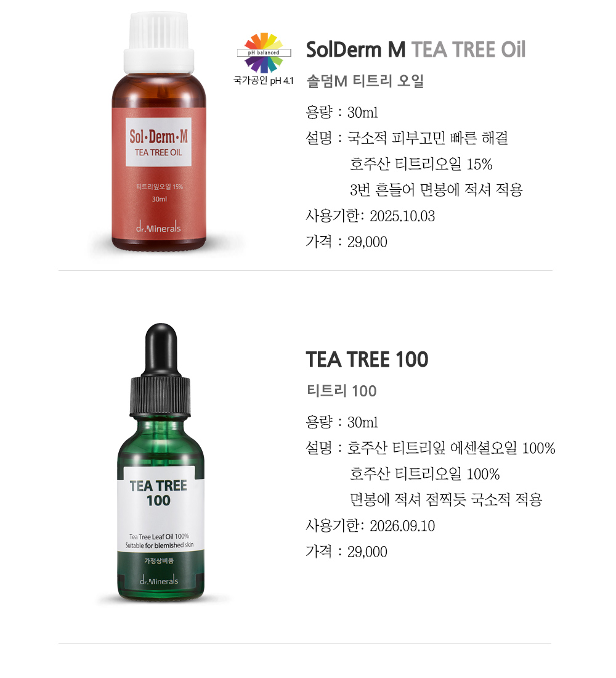Click the 국가공인 pH 4.1 caption
Image resolution: width=616 pixels, height=678 pixels.
tap(263, 80)
